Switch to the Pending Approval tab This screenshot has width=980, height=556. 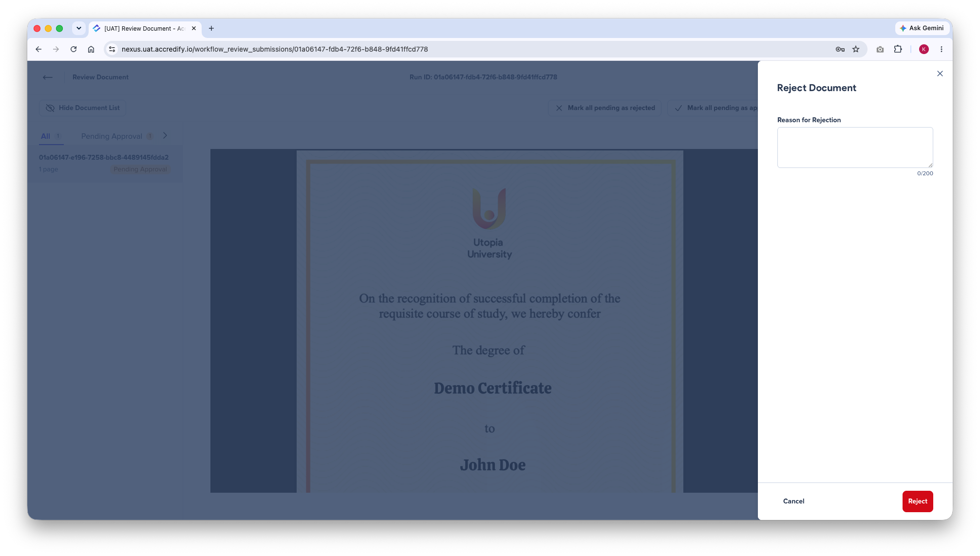117,136
